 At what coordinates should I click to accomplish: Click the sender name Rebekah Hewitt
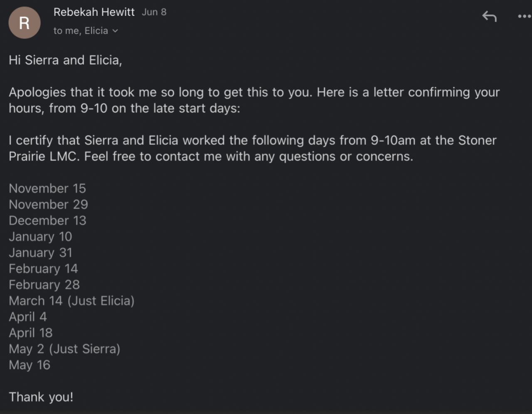click(x=94, y=12)
